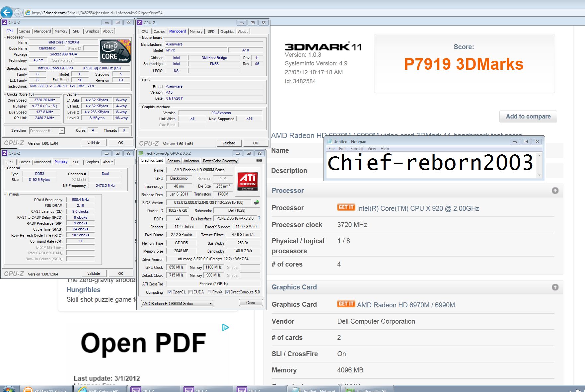This screenshot has width=585, height=392.
Task: Click the title icon of the CPU-Z Processor window
Action: (5, 22)
